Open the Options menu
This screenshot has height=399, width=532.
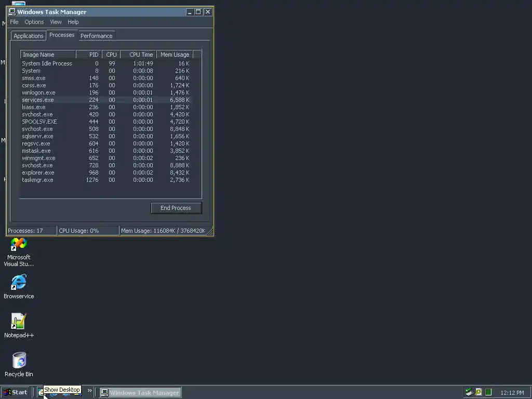[34, 22]
